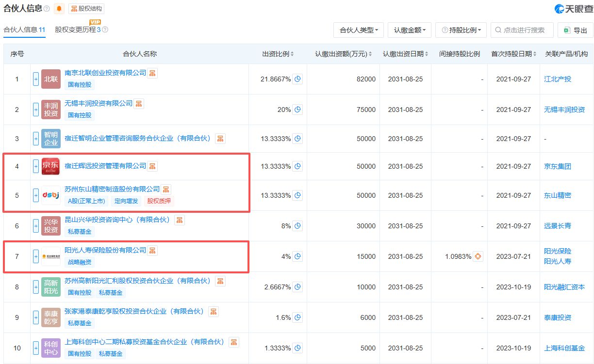Open the 无锡丰润投资有限公司 link
Image resolution: width=594 pixels, height=364 pixels.
99,103
